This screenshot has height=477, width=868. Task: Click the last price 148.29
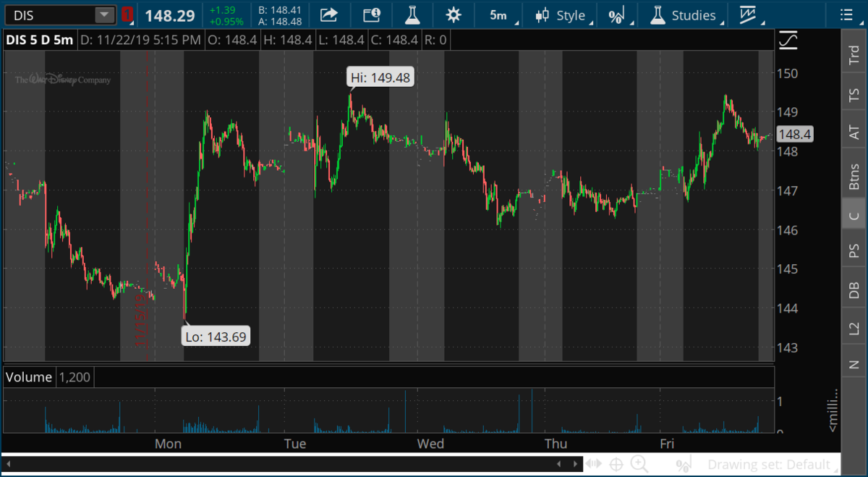coord(170,15)
